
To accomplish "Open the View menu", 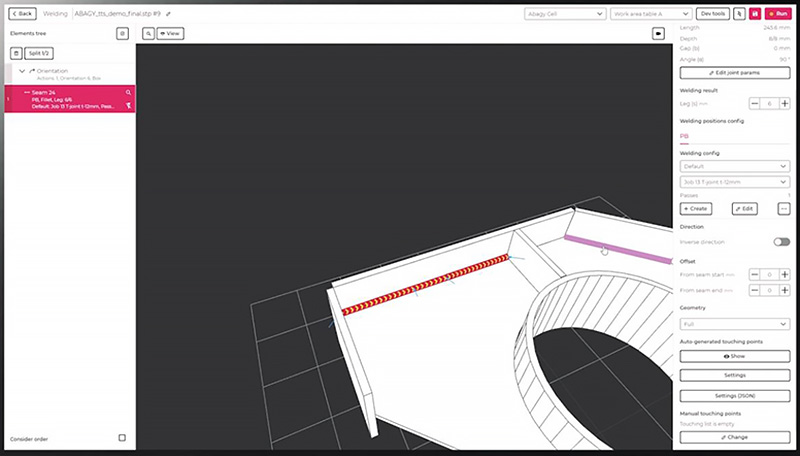I will pos(169,33).
